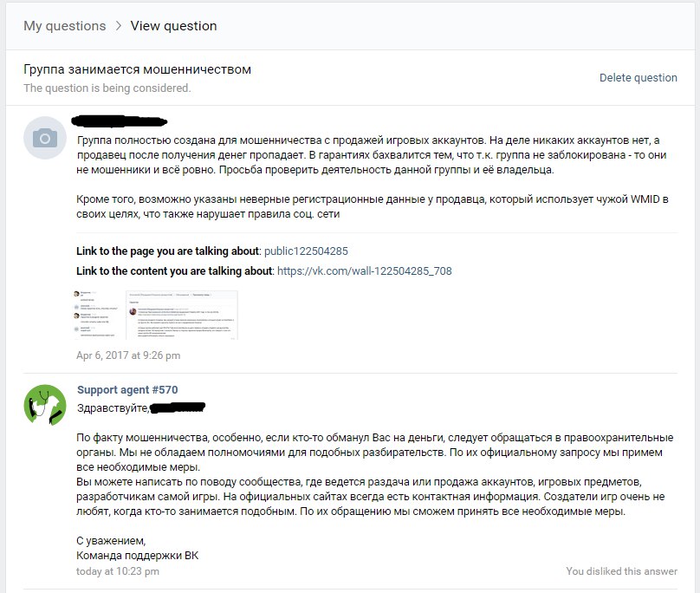700x593 pixels.
Task: Go back to My questions breadcrumb
Action: (x=65, y=26)
